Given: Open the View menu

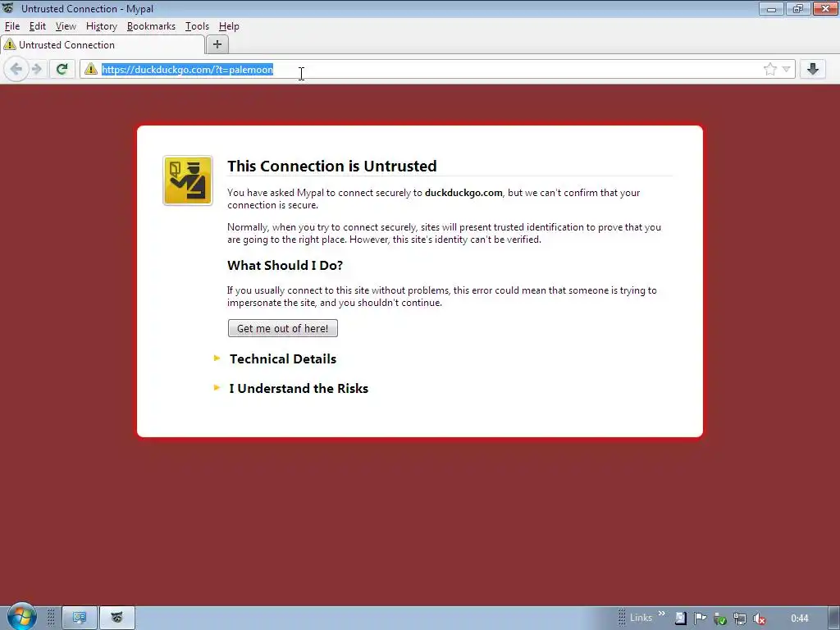Looking at the screenshot, I should point(66,26).
